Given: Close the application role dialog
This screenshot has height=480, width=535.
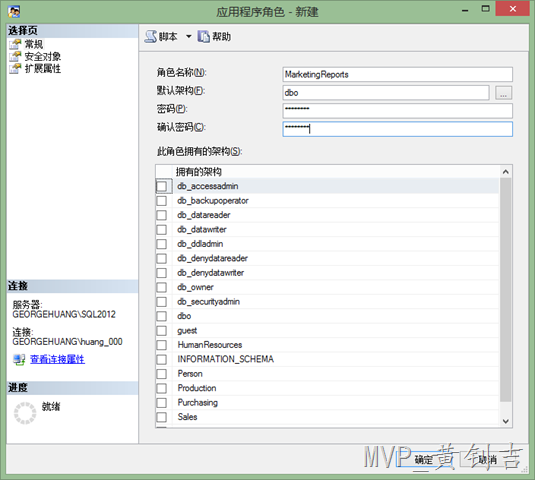Looking at the screenshot, I should (x=512, y=9).
